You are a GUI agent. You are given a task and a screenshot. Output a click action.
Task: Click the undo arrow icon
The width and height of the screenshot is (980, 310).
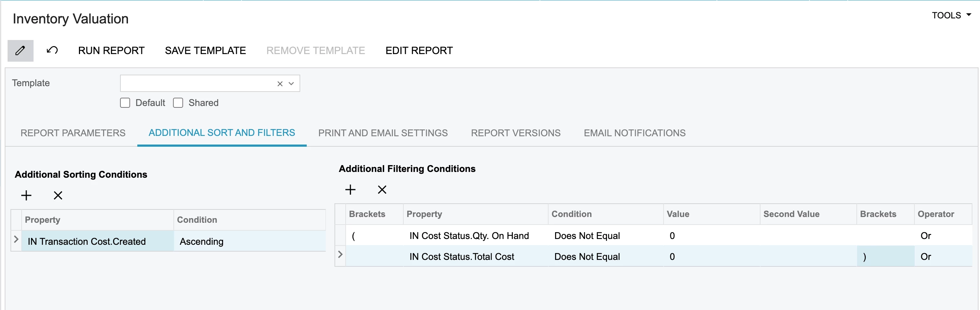52,50
